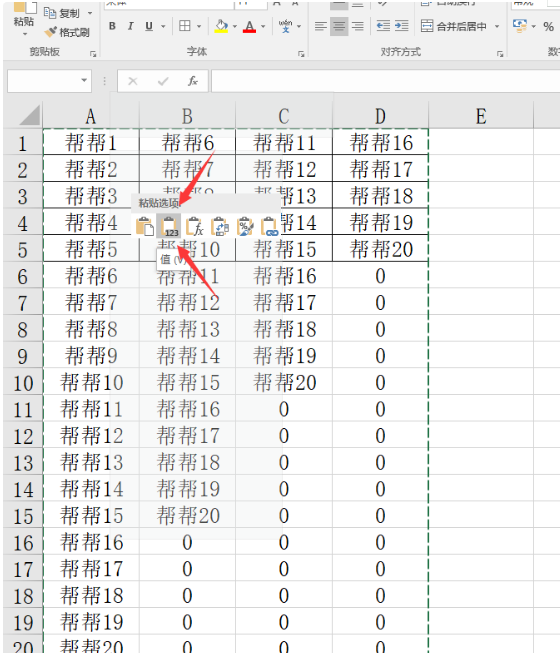This screenshot has width=560, height=653.
Task: Select column D header
Action: (381, 116)
